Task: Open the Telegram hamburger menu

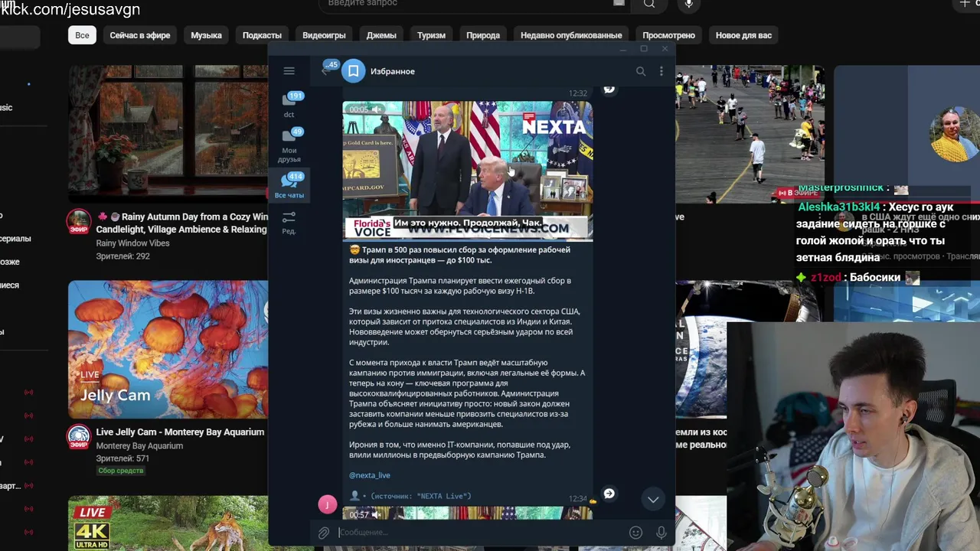Action: (289, 71)
